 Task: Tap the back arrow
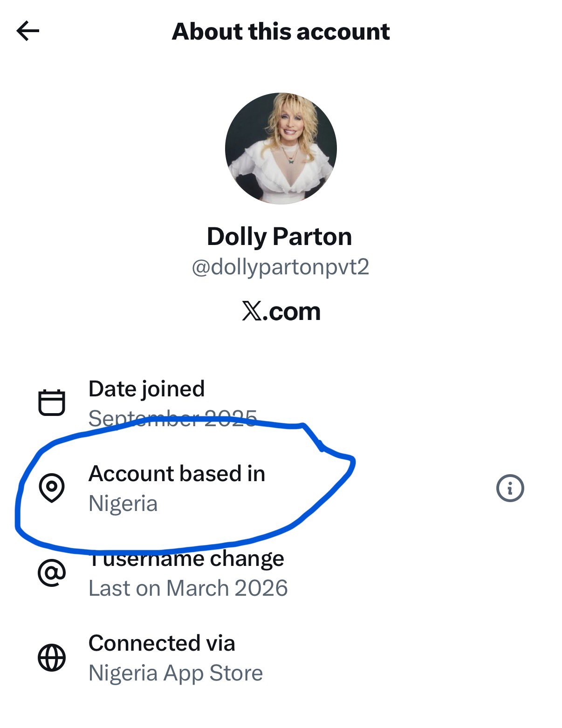(x=28, y=32)
